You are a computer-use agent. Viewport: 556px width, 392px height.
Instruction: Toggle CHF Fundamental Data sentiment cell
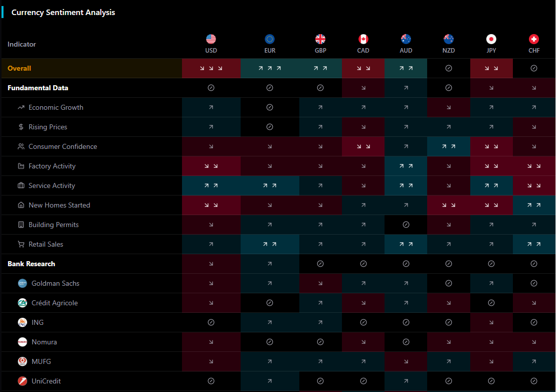point(534,87)
